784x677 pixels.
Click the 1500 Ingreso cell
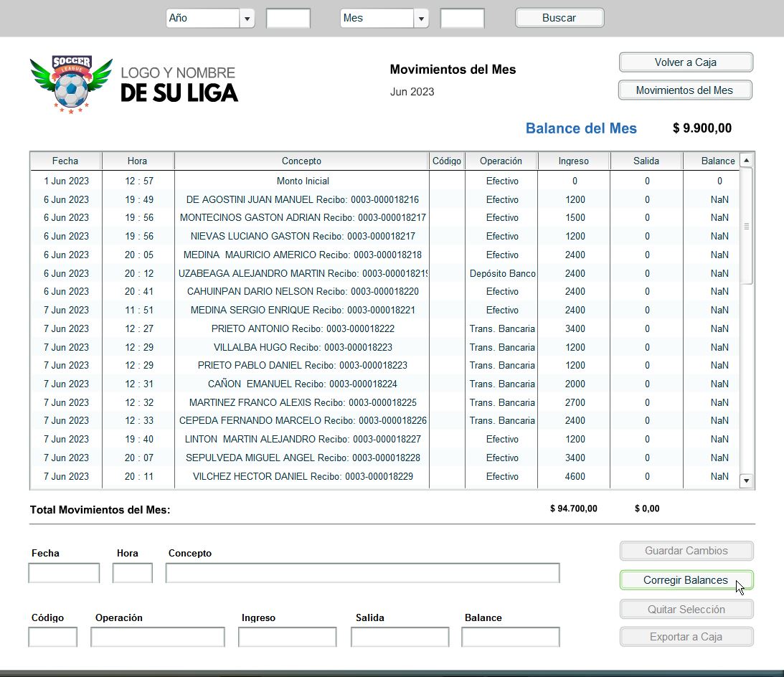click(575, 217)
